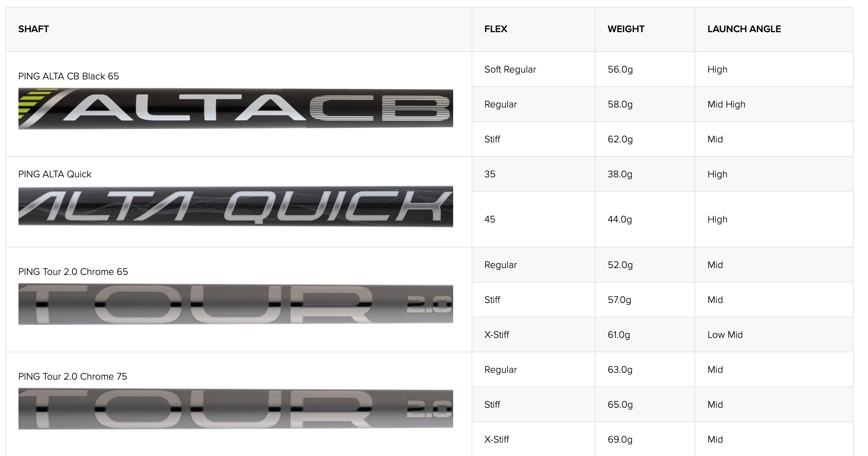
Task: Click the PING ALTA CB Black 65 label
Action: click(x=68, y=76)
